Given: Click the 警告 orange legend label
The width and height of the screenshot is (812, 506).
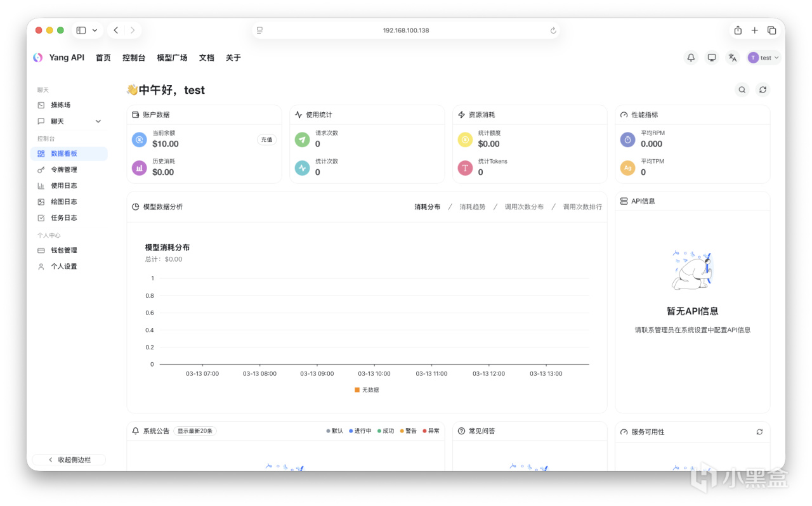Looking at the screenshot, I should 411,431.
